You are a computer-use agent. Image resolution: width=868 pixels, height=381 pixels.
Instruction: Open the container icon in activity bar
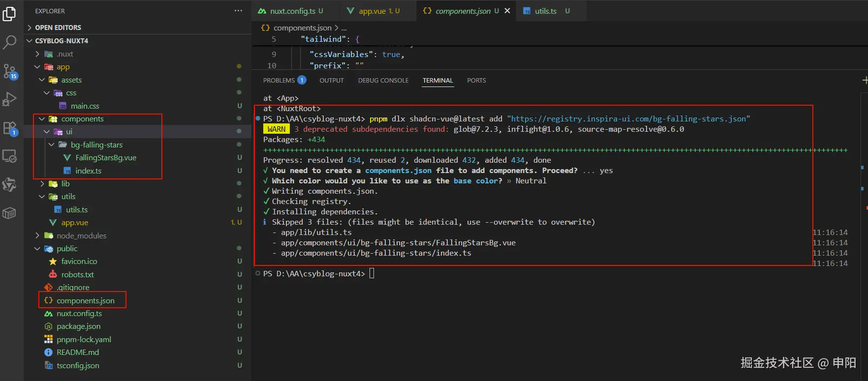click(9, 213)
